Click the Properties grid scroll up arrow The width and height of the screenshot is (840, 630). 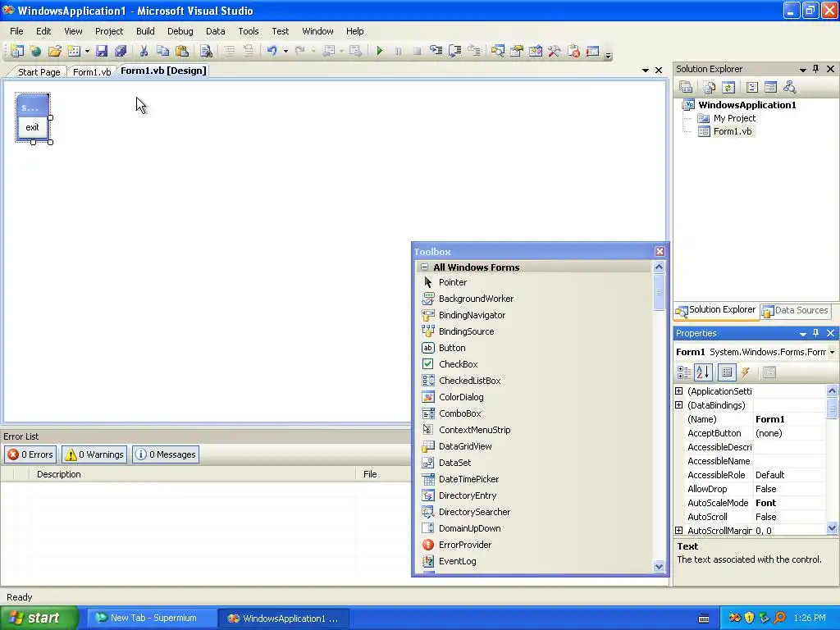pyautogui.click(x=832, y=390)
